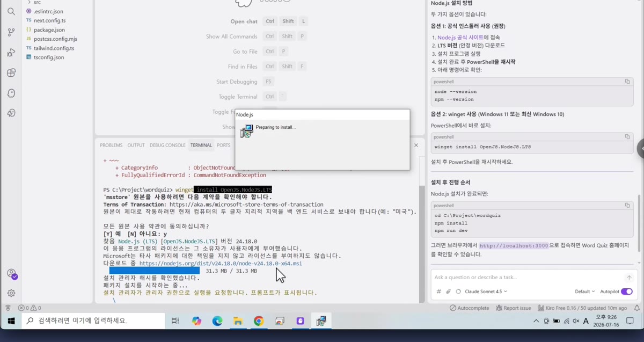Open .eslintrc.json in the explorer
The width and height of the screenshot is (644, 342).
click(48, 11)
